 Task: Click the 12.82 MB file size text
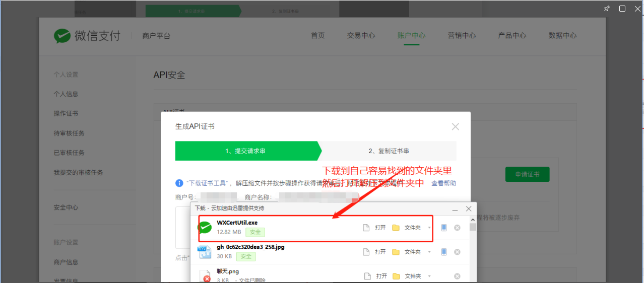[229, 232]
